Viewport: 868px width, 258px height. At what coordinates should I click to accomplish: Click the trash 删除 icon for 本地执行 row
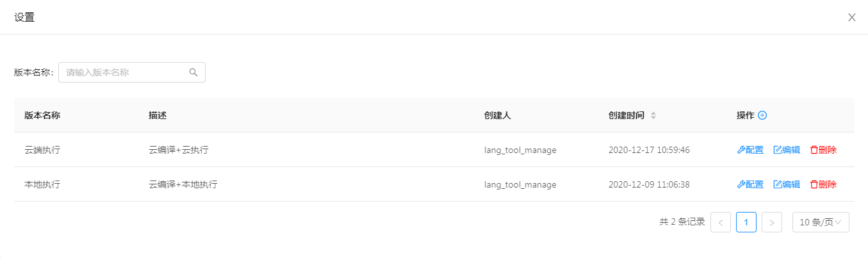[x=814, y=184]
